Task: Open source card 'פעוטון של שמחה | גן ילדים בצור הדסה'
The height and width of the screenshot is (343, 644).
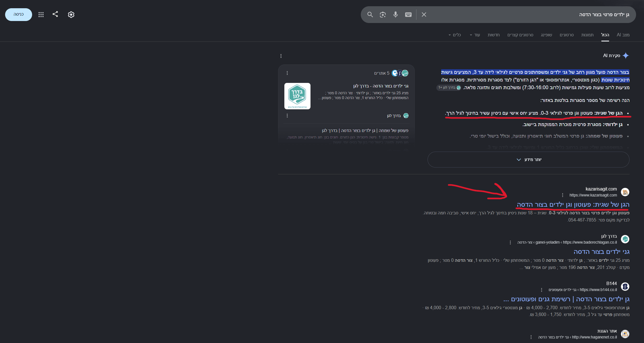Action: pyautogui.click(x=365, y=131)
